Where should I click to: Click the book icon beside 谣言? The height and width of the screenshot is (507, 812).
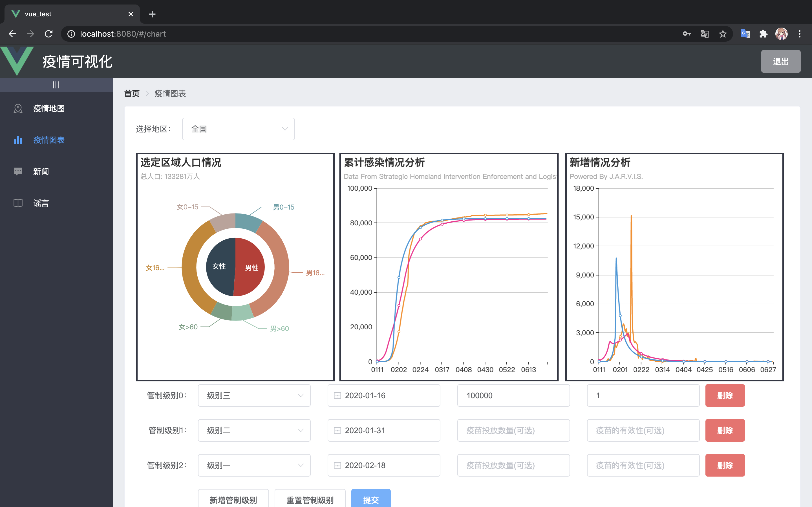[18, 203]
